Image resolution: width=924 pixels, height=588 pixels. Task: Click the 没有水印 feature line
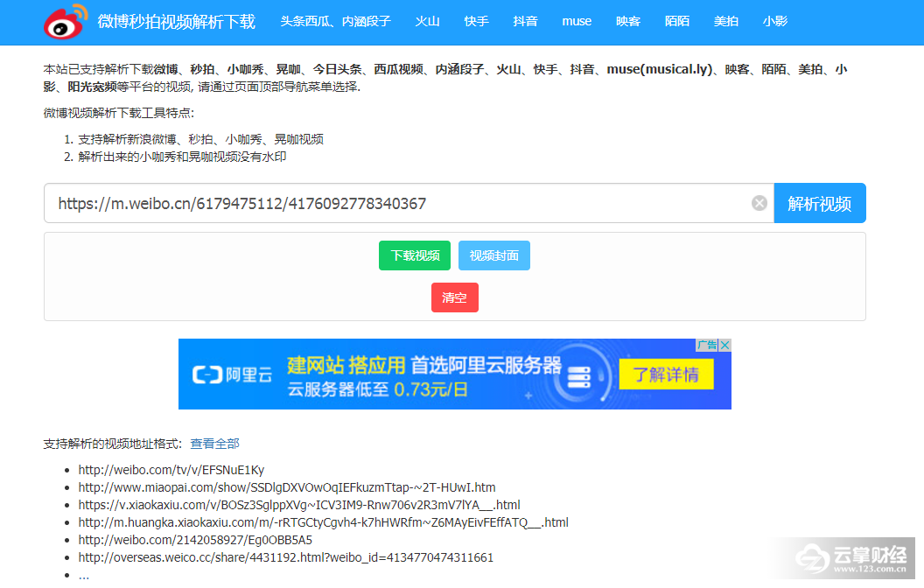(182, 157)
